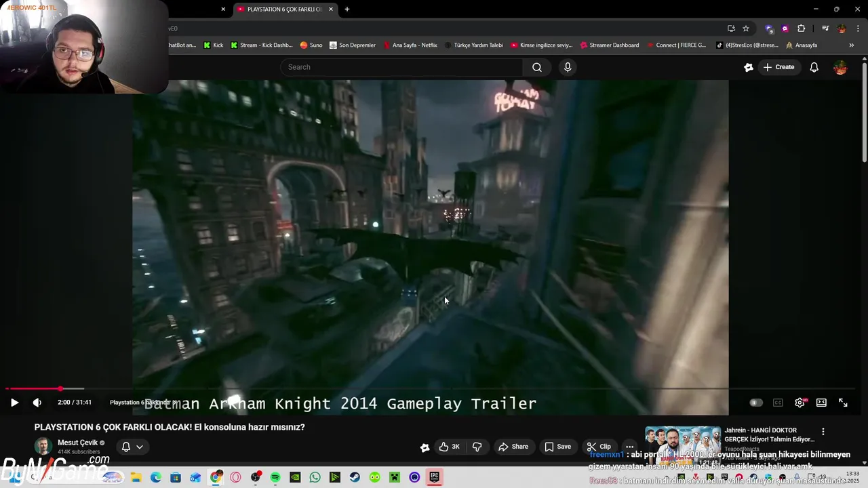Open Google Chrome taskbar icon
The image size is (868, 488).
(216, 477)
